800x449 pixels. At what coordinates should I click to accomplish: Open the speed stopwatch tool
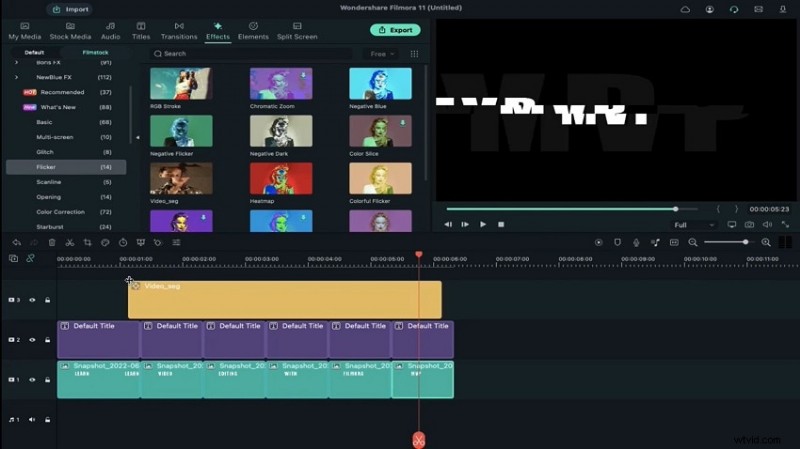coord(123,243)
